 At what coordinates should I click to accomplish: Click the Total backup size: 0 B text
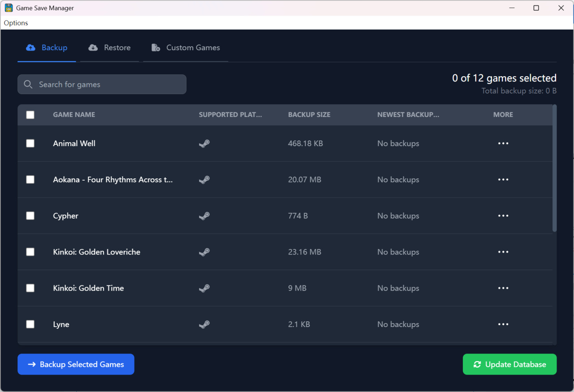pos(519,91)
